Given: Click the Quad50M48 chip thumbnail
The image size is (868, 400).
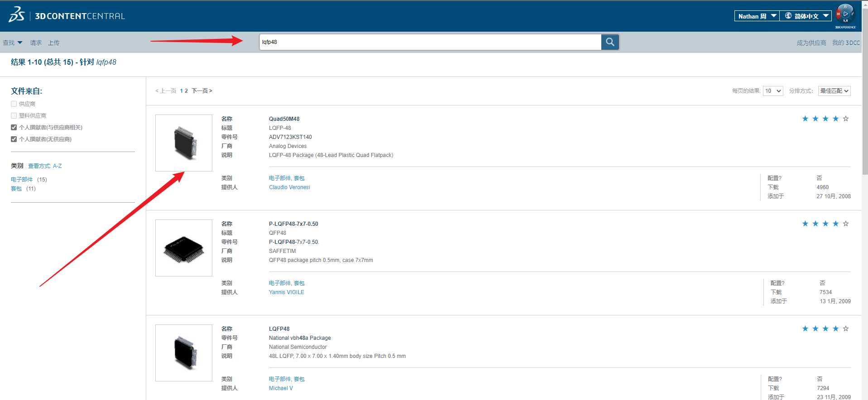Looking at the screenshot, I should pyautogui.click(x=184, y=143).
